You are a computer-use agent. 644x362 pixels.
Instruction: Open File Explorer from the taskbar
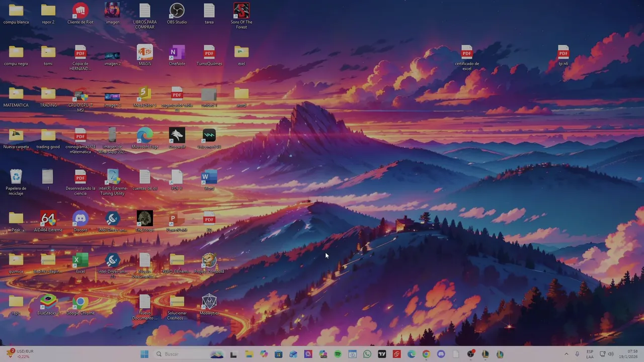[x=249, y=354]
